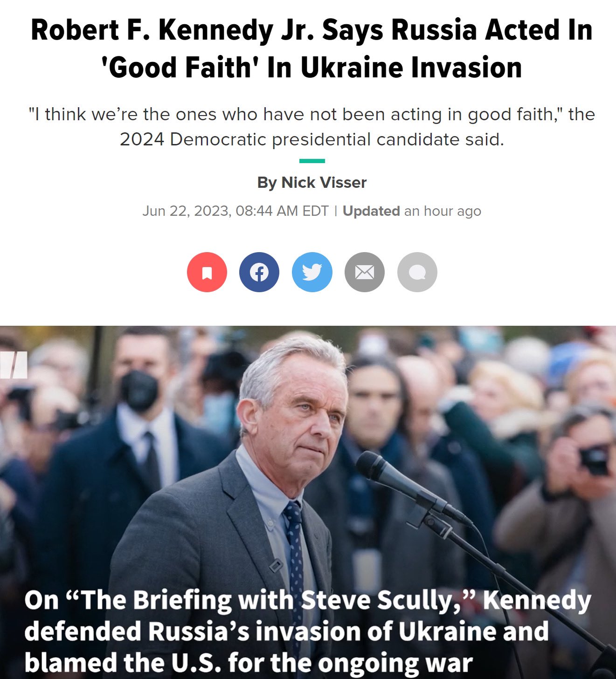Click the Updated an hour ago label
The width and height of the screenshot is (616, 679).
412,211
